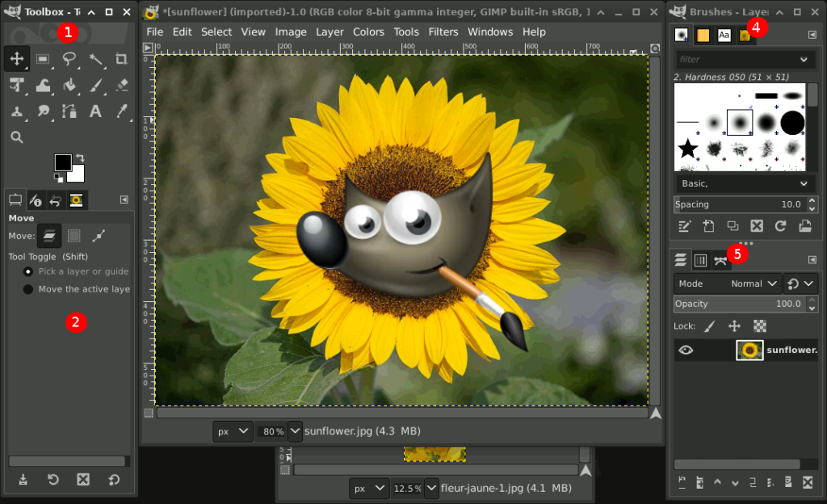This screenshot has width=827, height=504.
Task: Open the Fonts tab
Action: [724, 35]
